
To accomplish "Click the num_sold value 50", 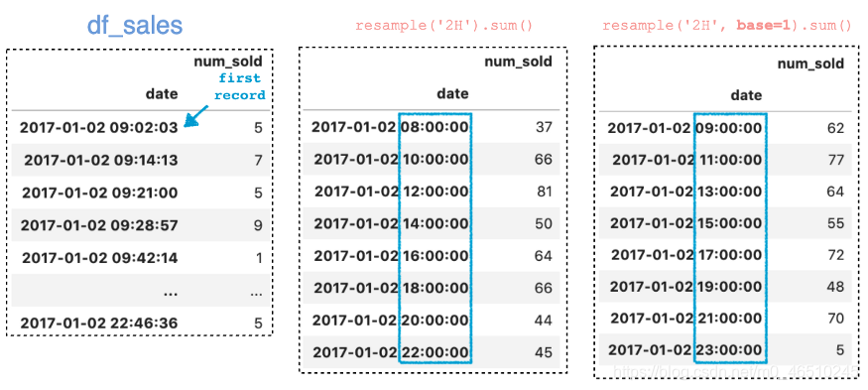I will point(545,224).
